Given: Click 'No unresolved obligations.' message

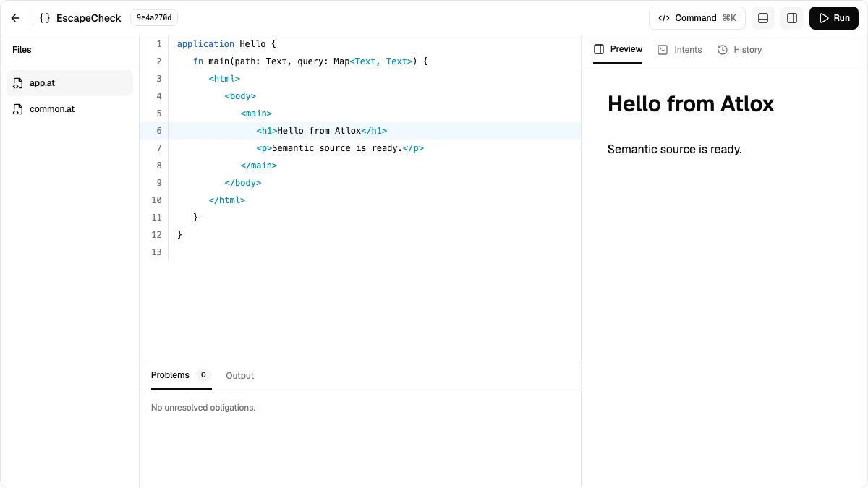Looking at the screenshot, I should [x=203, y=408].
